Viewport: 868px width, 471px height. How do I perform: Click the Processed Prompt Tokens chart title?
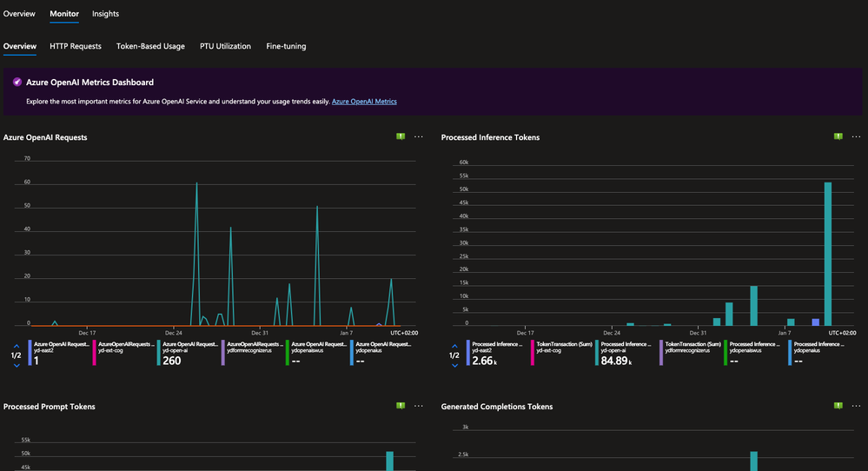point(50,406)
